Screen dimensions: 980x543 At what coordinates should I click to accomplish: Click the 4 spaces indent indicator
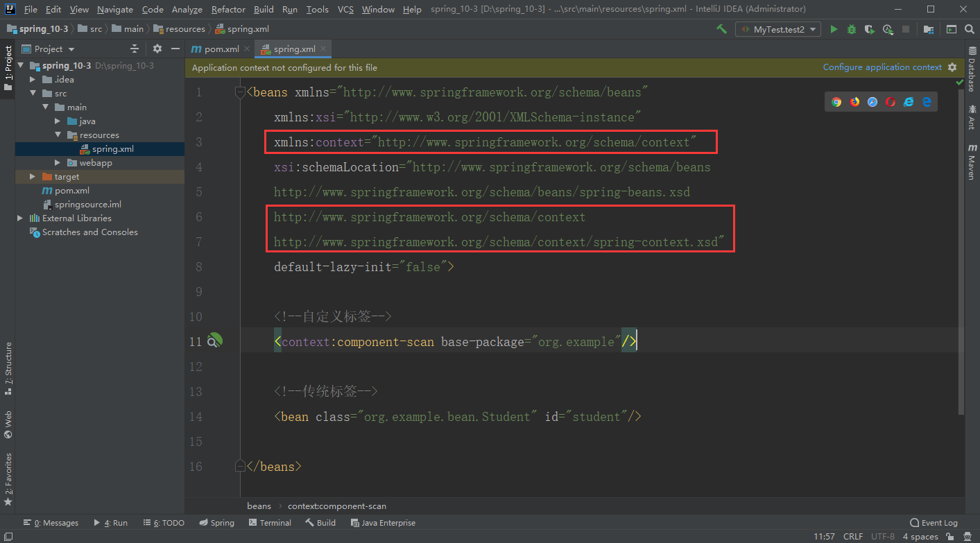[920, 537]
